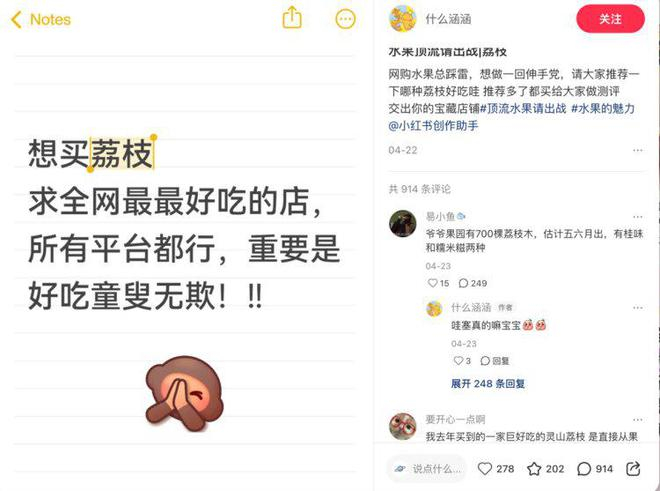
Task: Open the #水果的魅力 hashtag link
Action: 603,109
